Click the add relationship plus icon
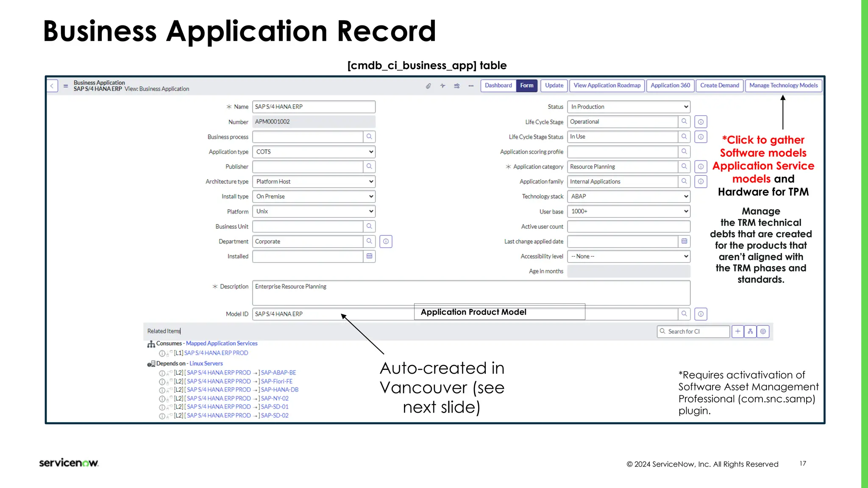 (x=738, y=331)
